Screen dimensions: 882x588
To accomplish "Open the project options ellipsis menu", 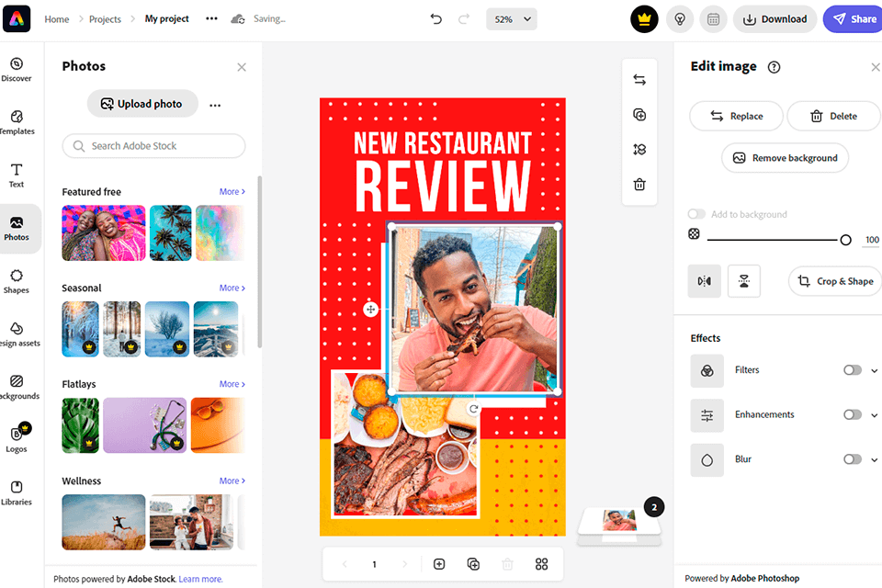I will [211, 18].
